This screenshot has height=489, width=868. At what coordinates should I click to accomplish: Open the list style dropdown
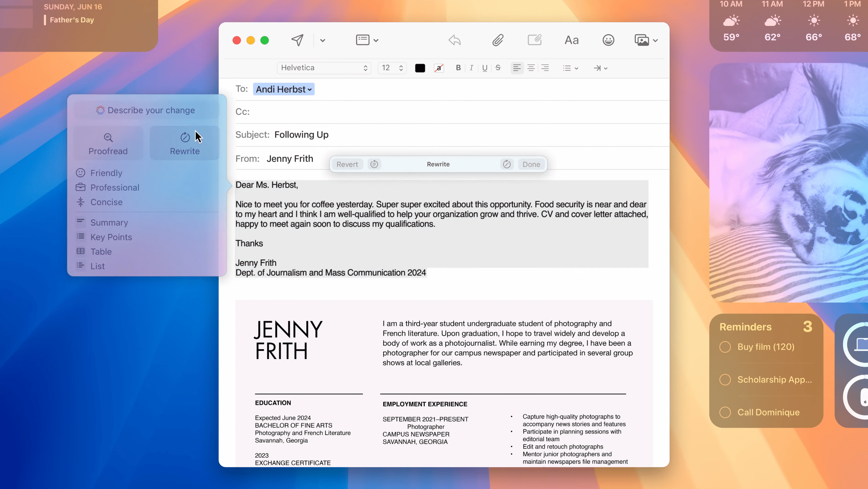pos(570,68)
